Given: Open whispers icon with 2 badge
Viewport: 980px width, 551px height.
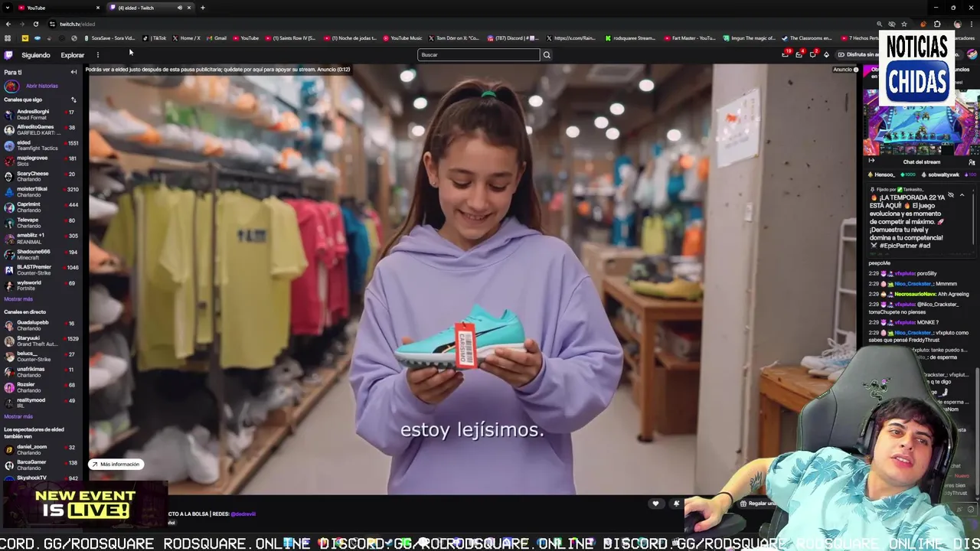Looking at the screenshot, I should [813, 54].
